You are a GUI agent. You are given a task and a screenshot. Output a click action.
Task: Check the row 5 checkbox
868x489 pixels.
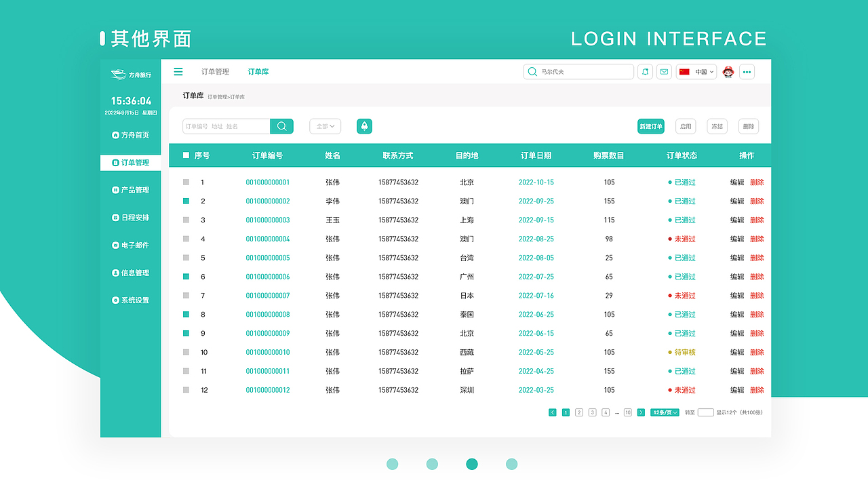pos(186,258)
